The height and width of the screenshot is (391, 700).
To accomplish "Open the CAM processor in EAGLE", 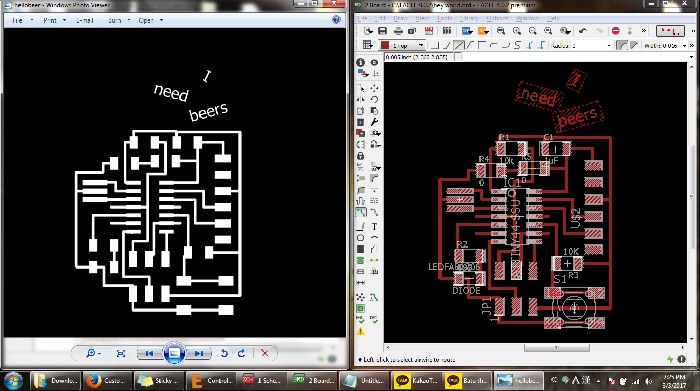I will [x=412, y=31].
